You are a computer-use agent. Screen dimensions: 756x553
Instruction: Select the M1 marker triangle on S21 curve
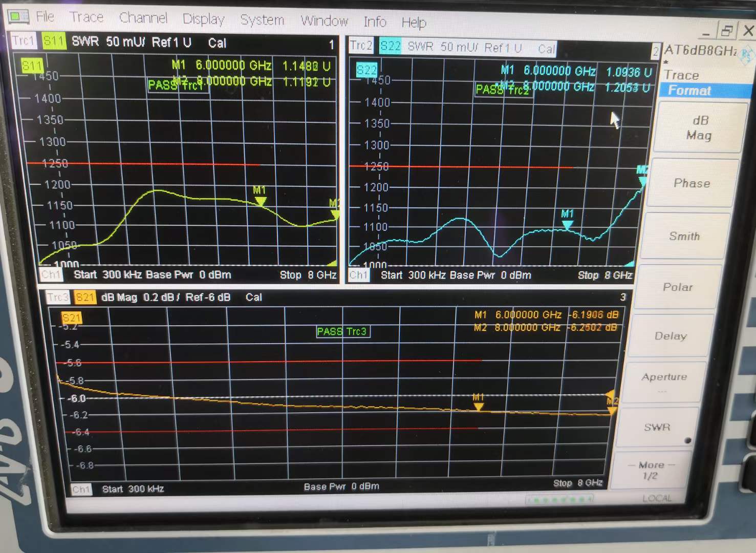pos(478,407)
